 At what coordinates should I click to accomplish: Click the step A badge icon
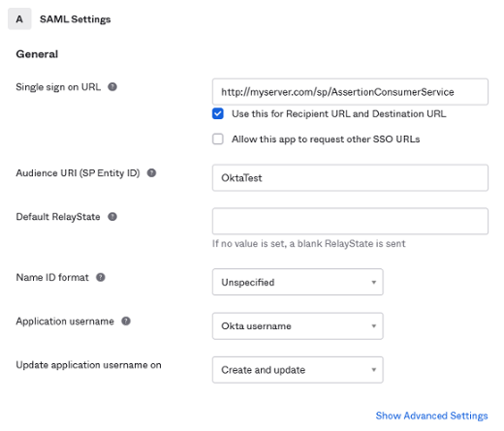[x=19, y=19]
